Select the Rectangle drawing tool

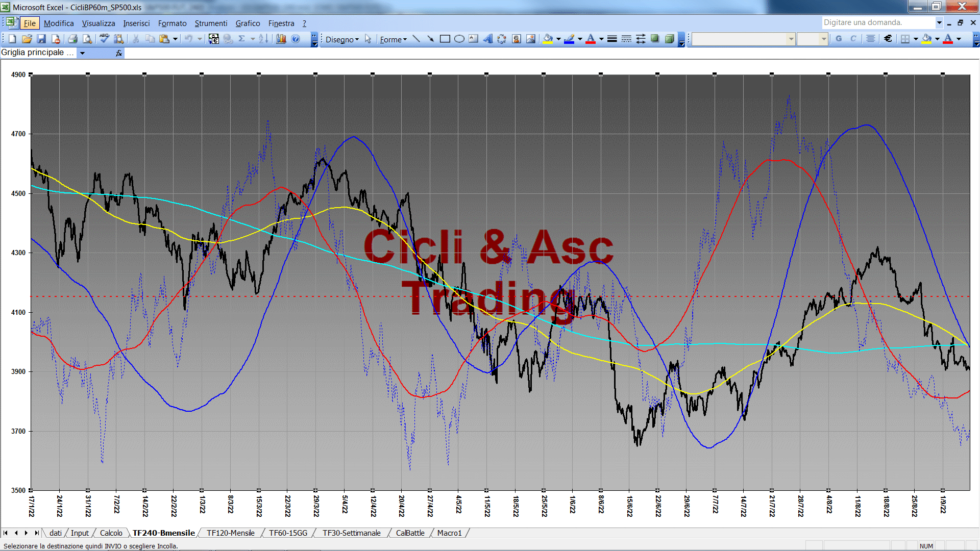coord(445,39)
